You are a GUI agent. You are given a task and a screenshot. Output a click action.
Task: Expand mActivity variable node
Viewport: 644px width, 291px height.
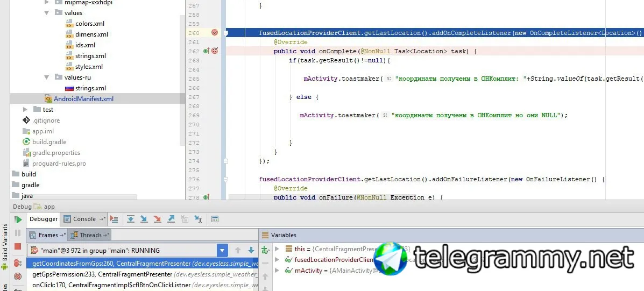pyautogui.click(x=277, y=271)
